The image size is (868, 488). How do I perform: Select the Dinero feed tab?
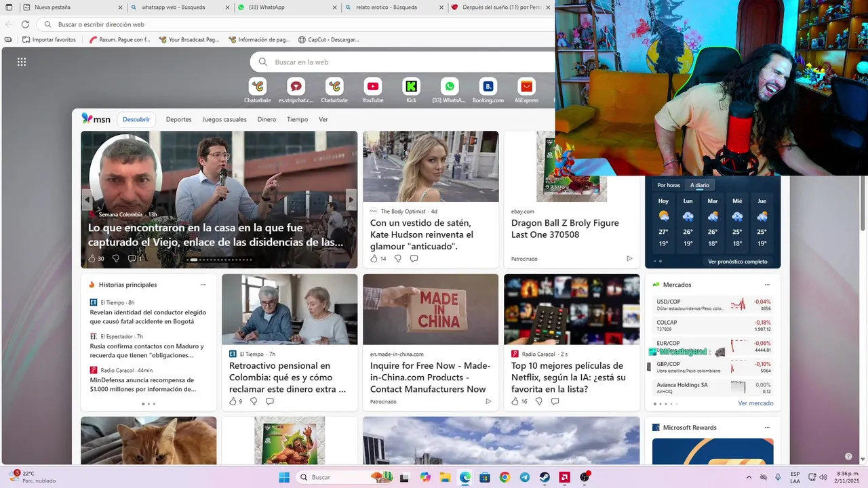(x=267, y=119)
